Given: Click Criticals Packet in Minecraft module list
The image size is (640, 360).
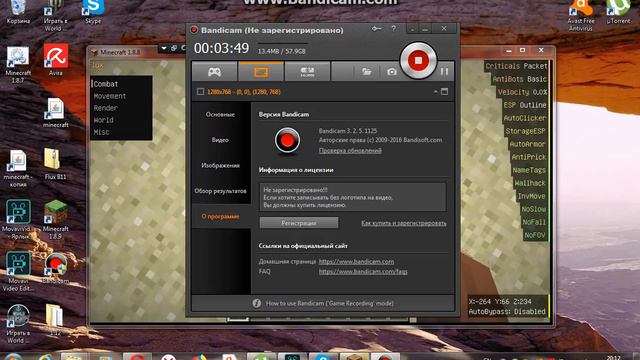Looking at the screenshot, I should 516,66.
